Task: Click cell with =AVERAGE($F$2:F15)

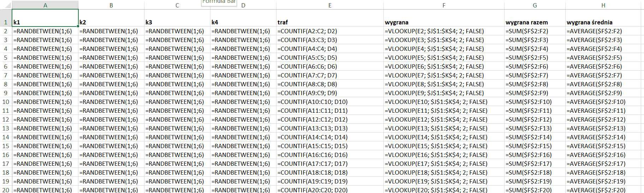Action: (603, 146)
